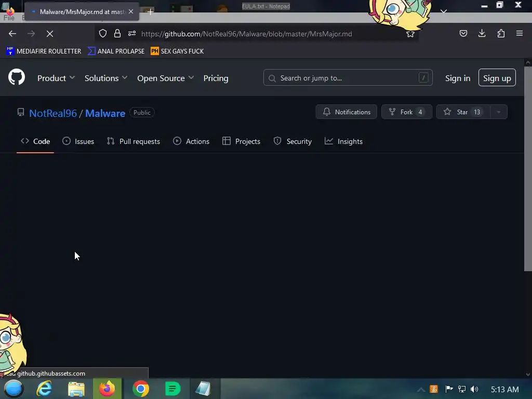Click the Action Center flag icon
This screenshot has height=399, width=532.
point(449,389)
